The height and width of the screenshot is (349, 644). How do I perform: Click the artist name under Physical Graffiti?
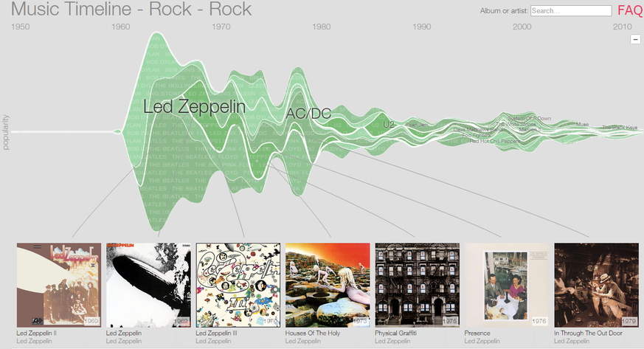(x=392, y=341)
